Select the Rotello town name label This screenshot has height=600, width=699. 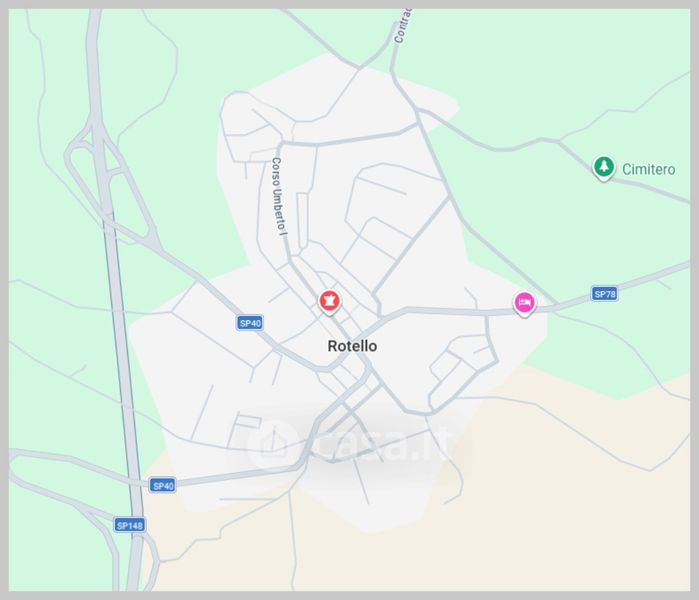[352, 346]
